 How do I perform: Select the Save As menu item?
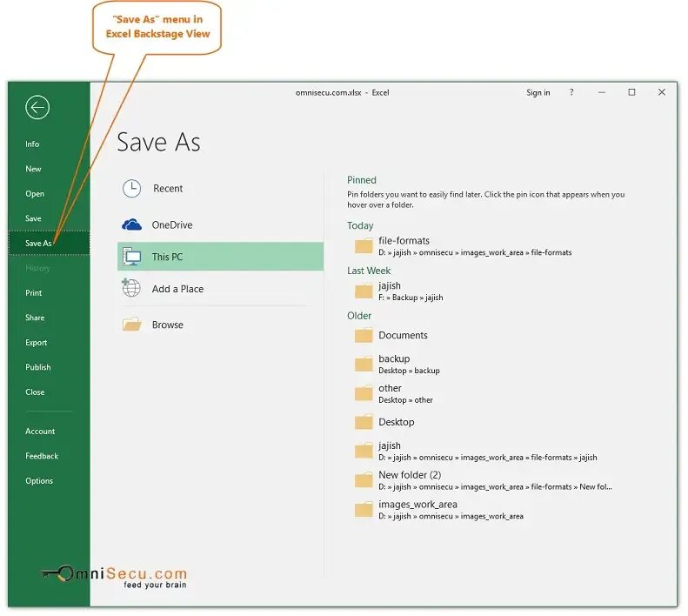pos(49,243)
